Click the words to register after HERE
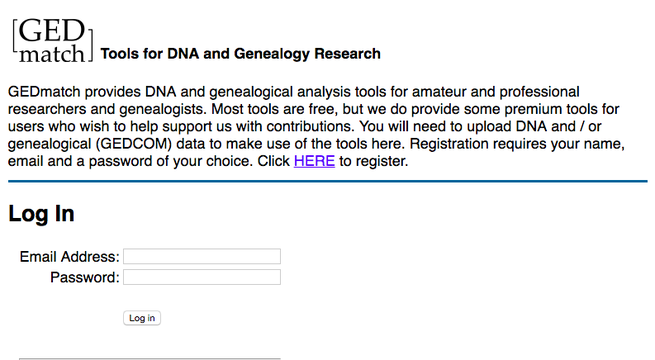The height and width of the screenshot is (360, 655). point(373,161)
